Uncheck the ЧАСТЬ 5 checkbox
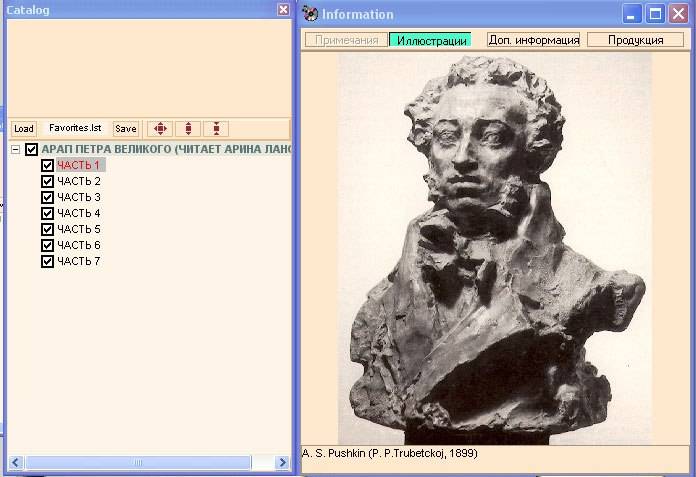 click(47, 229)
